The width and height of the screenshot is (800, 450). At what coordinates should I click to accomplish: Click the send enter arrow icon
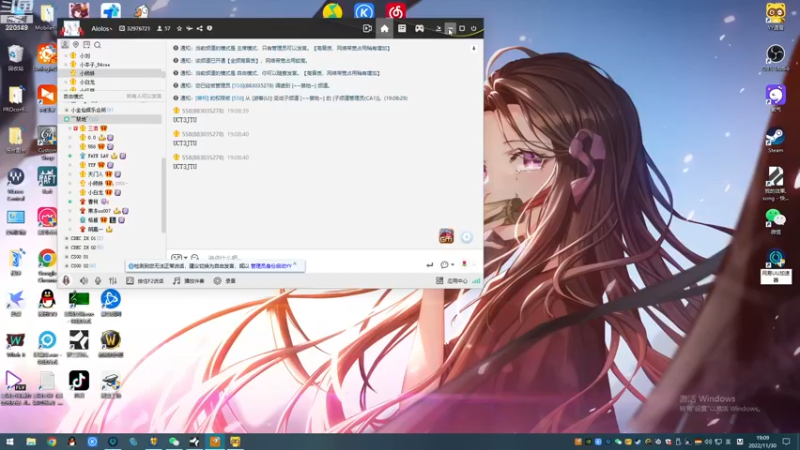click(x=430, y=265)
